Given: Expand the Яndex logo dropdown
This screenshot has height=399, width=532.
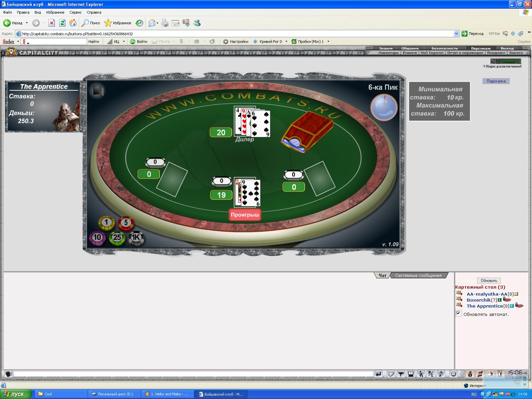Looking at the screenshot, I should click(18, 42).
